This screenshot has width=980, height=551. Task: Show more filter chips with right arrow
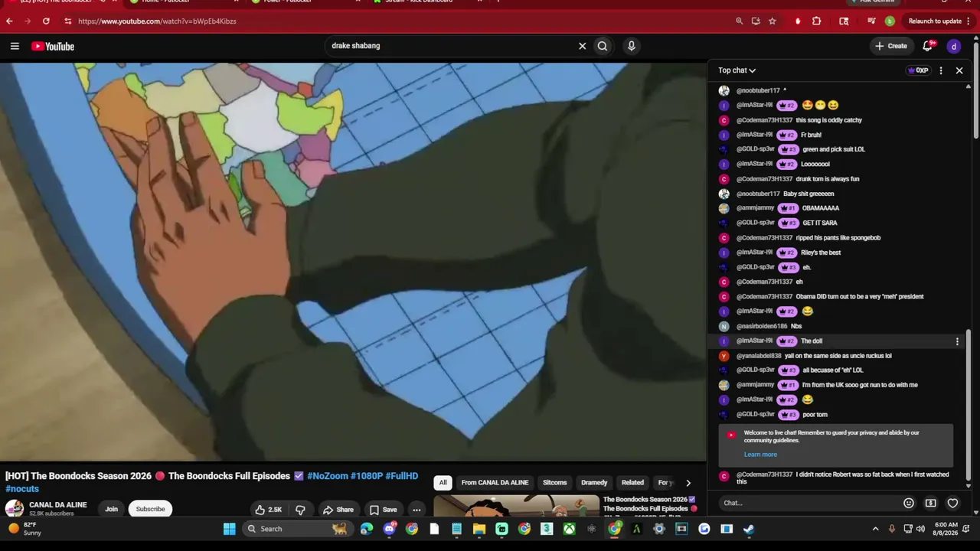[x=688, y=483]
